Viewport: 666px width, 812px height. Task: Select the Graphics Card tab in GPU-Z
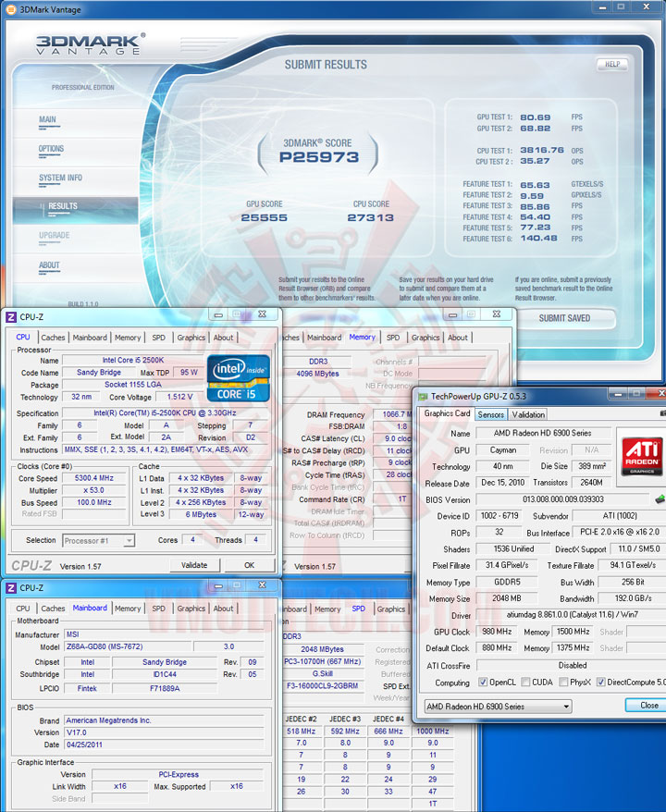point(447,413)
